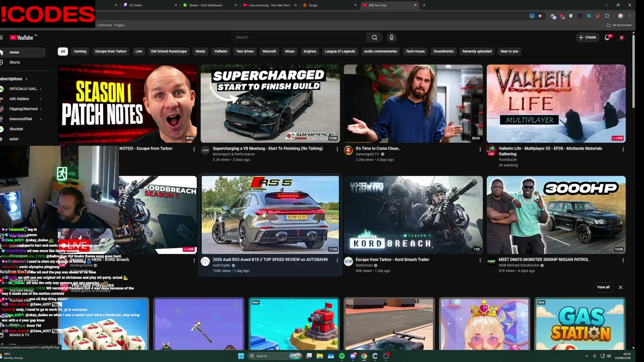
Task: Open AutoTopNL channel avatar
Action: 205,261
